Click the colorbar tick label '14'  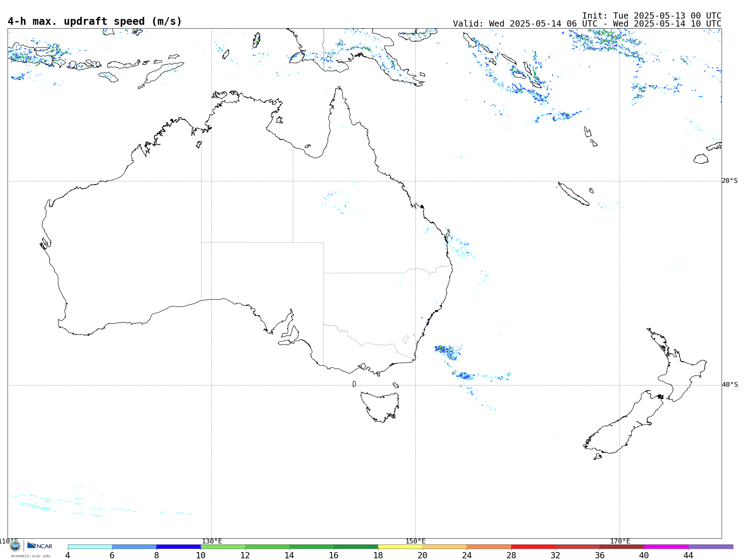tap(289, 555)
